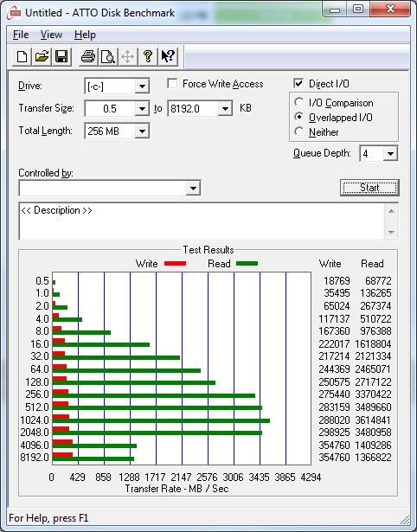
Task: Open the Total Length dropdown 256 MB
Action: (142, 131)
